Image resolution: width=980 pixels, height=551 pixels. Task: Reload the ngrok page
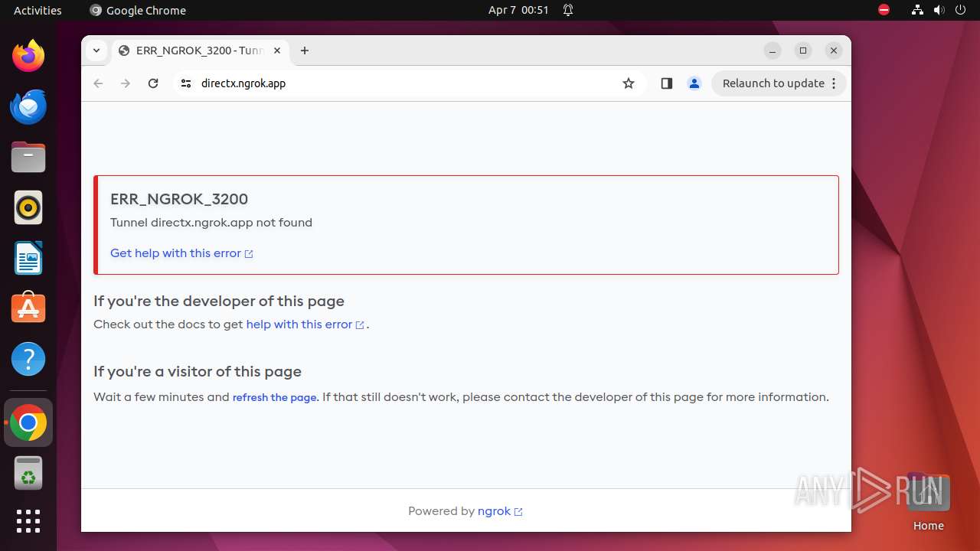click(153, 83)
